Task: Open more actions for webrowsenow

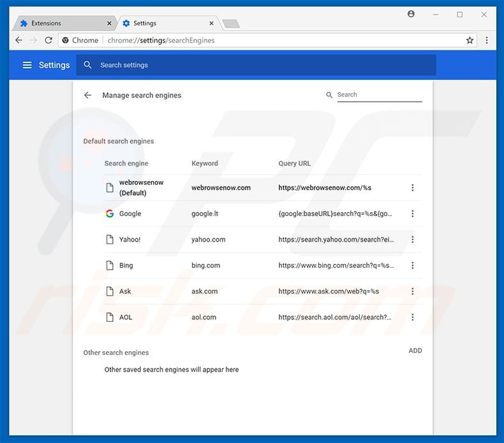Action: (x=412, y=187)
